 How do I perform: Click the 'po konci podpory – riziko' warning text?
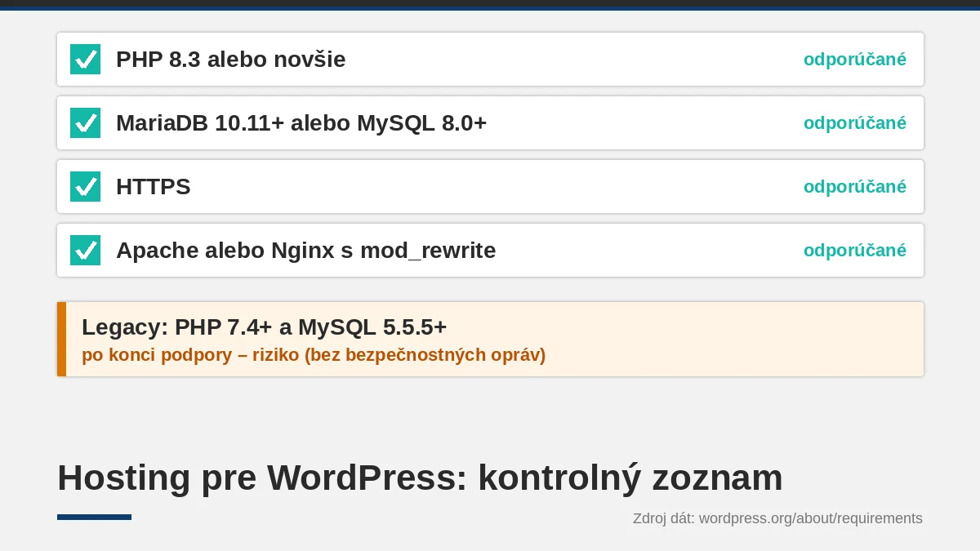314,356
